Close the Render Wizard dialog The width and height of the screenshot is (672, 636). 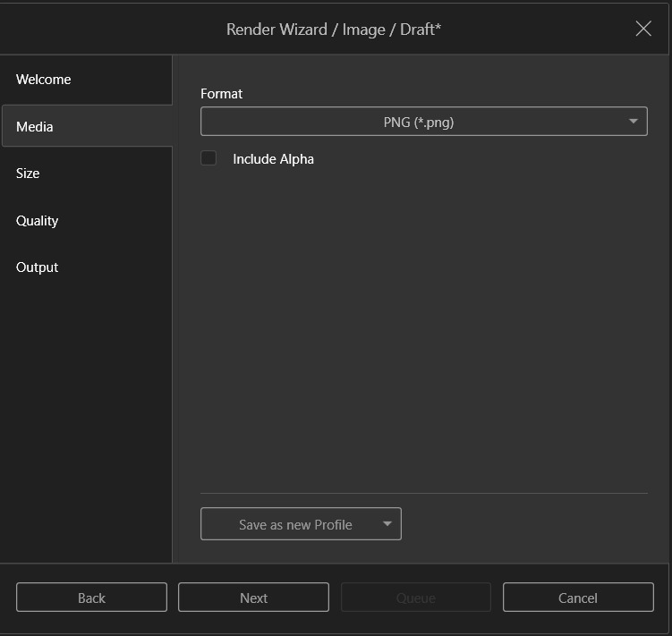point(643,30)
